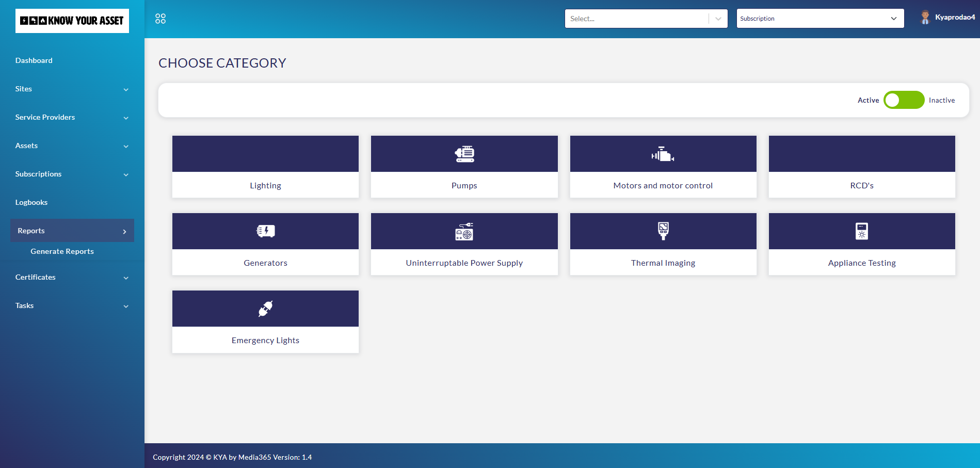Click the four-circle grid menu icon
The image size is (980, 468).
pyautogui.click(x=160, y=19)
